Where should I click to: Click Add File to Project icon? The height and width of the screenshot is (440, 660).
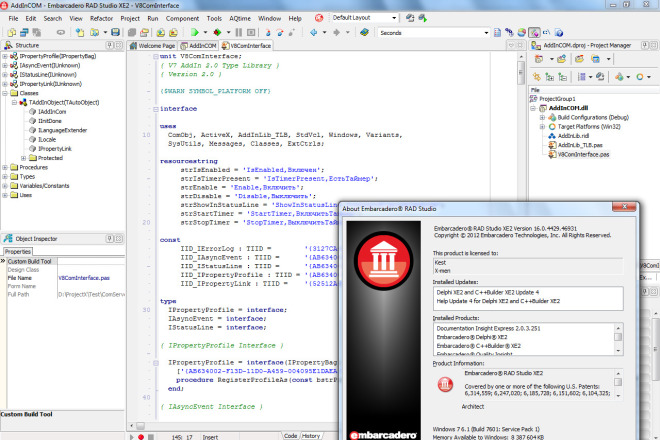click(x=160, y=32)
